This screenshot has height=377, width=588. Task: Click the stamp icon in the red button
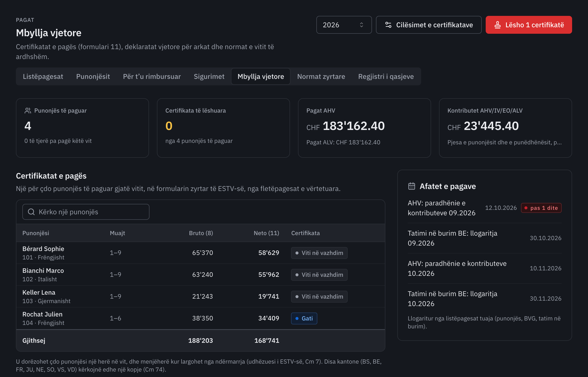point(498,25)
